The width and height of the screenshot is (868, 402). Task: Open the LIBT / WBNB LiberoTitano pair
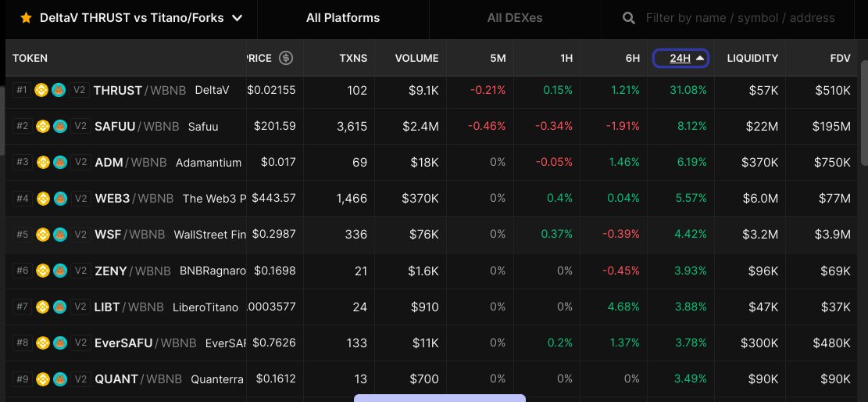(x=129, y=307)
